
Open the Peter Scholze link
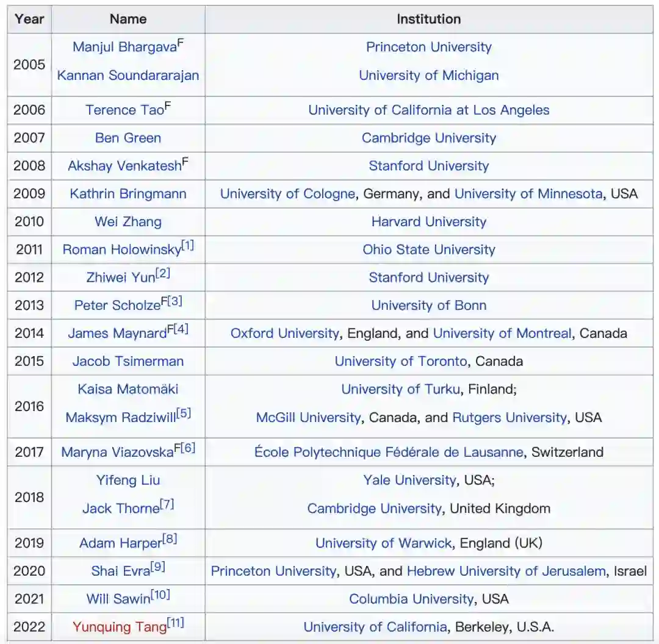118,306
